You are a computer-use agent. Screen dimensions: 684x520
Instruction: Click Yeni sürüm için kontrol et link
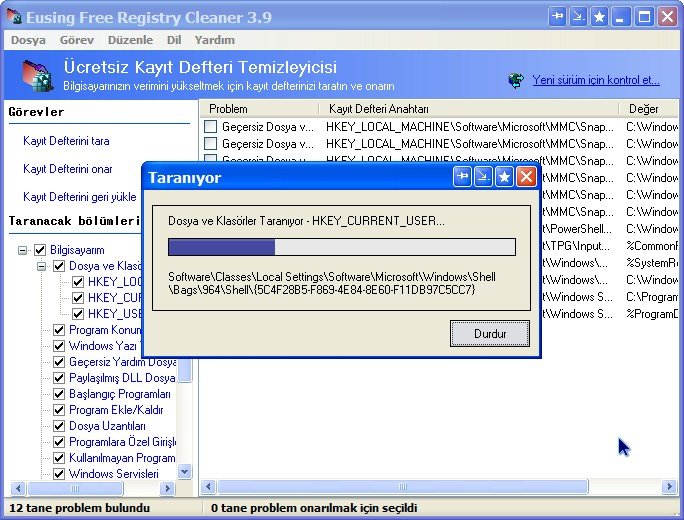tap(596, 80)
